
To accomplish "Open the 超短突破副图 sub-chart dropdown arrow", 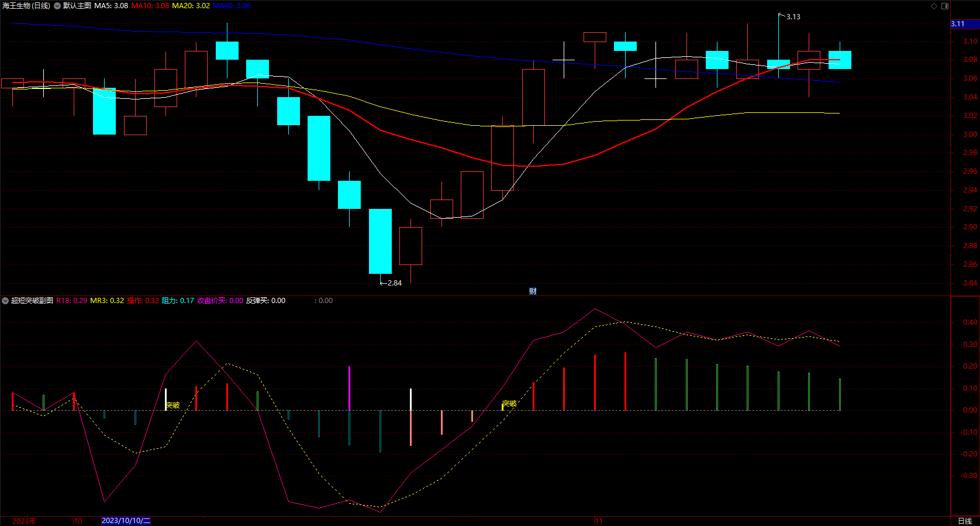I will coord(5,301).
